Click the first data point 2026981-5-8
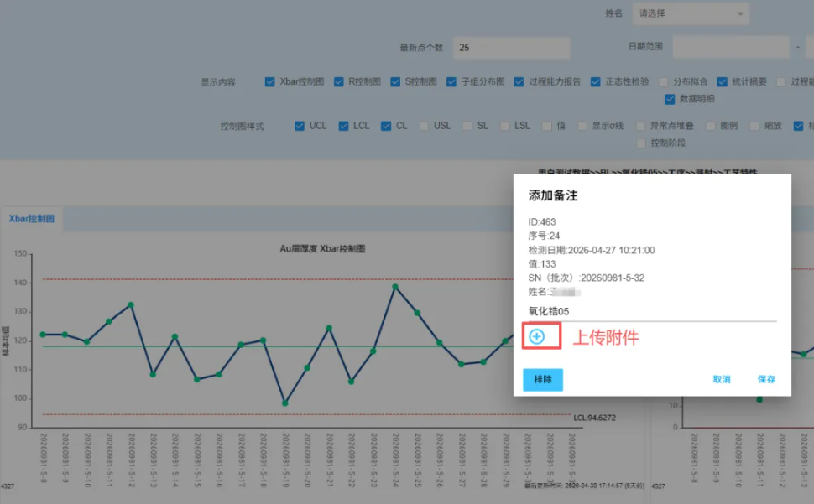814x504 pixels. [43, 335]
